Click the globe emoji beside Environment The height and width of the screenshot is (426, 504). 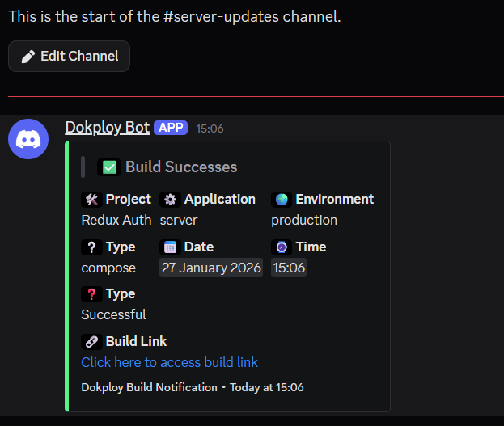282,200
